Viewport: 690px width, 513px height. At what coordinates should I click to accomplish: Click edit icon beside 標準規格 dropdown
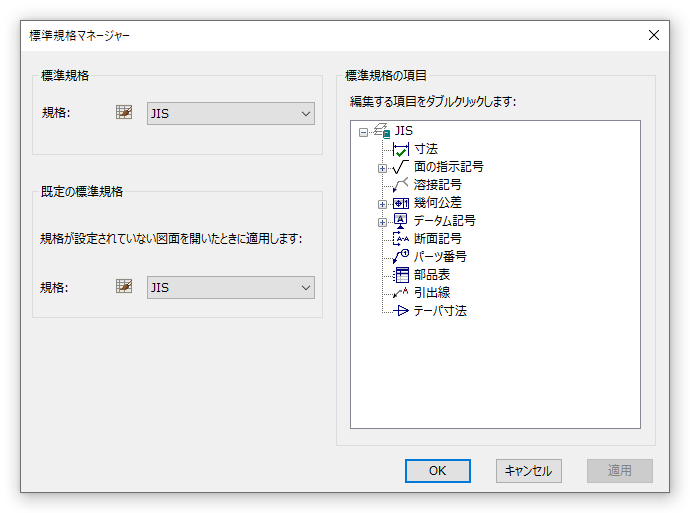point(124,112)
